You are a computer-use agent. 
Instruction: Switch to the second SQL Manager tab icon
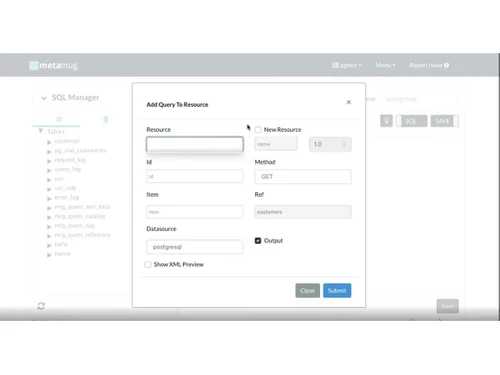point(106,119)
